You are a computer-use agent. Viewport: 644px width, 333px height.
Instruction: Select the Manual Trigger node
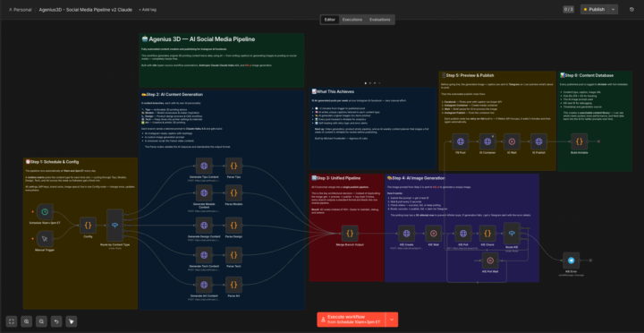tap(45, 238)
